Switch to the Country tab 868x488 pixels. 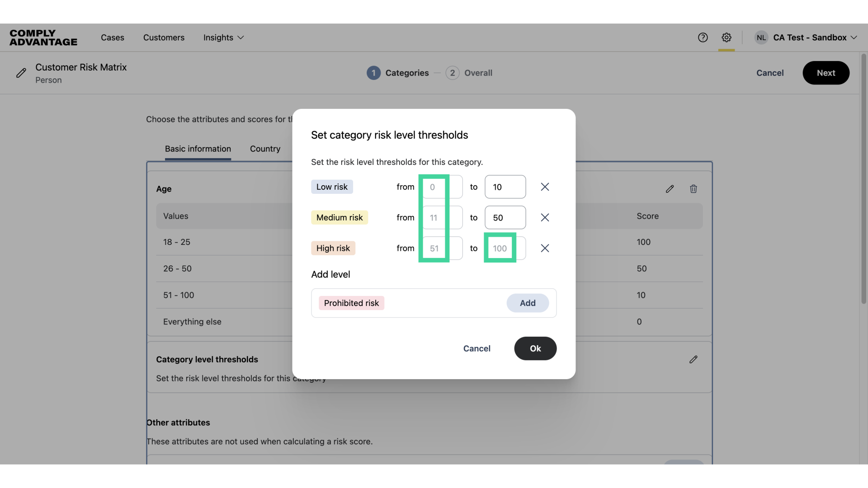265,149
